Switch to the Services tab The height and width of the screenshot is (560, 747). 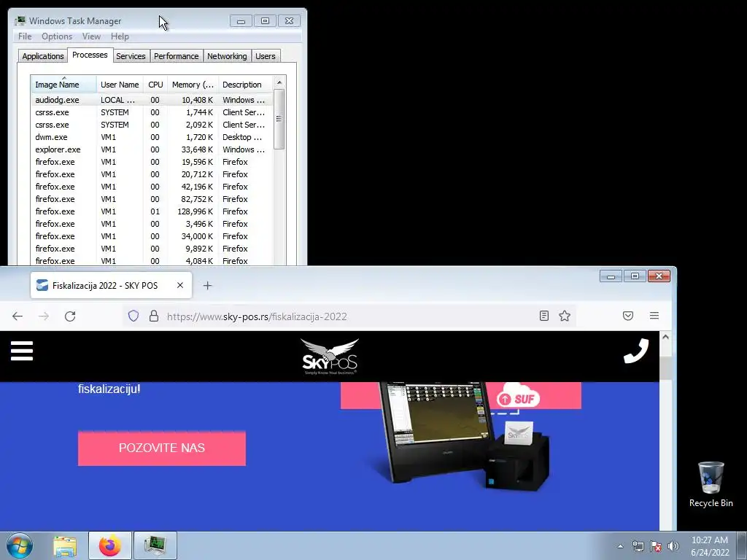click(131, 56)
